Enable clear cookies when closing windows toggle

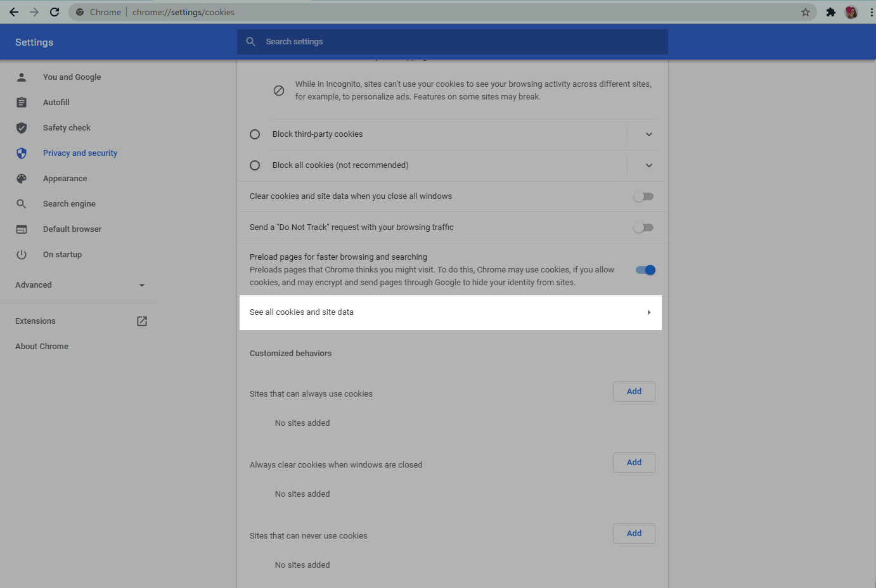pos(643,196)
